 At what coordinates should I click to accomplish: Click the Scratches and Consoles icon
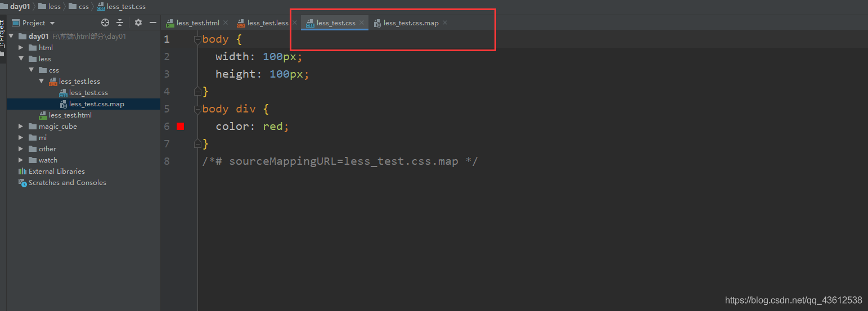[x=23, y=183]
